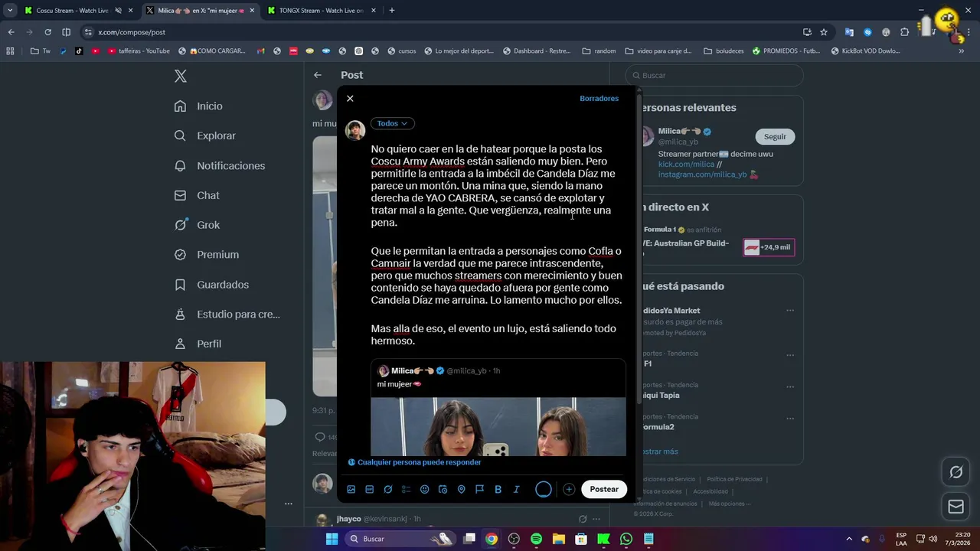Tag a location on the post

462,489
